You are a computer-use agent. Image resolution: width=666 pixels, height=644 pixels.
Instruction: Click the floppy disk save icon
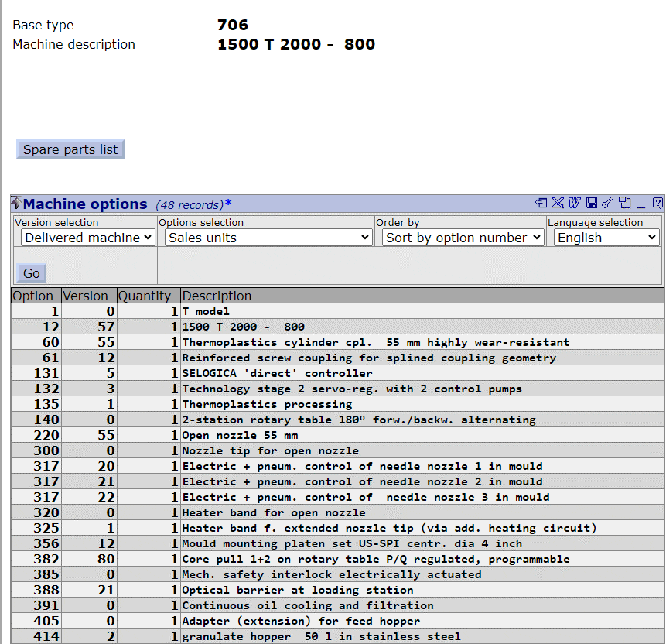coord(592,204)
